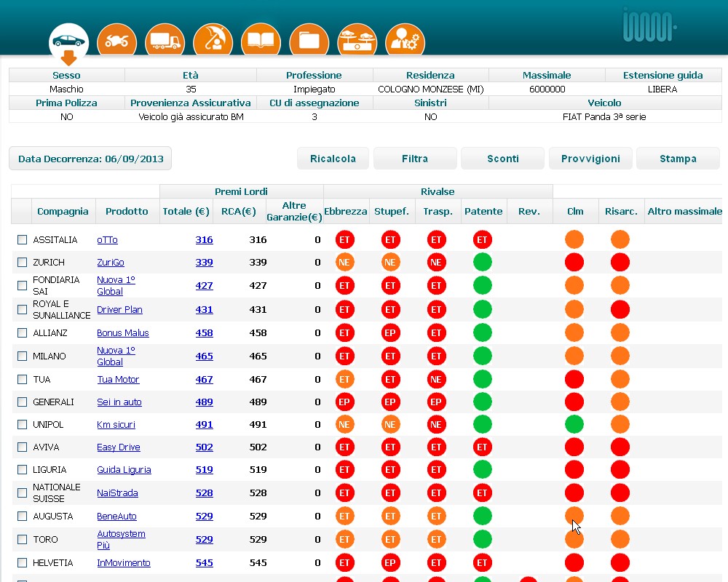Click the Prodotto column header
The image size is (728, 582).
click(127, 211)
